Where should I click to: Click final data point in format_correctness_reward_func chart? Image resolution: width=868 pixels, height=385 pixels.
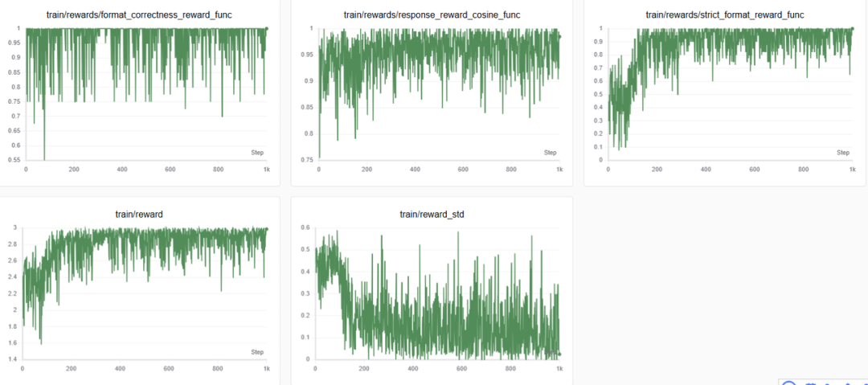pyautogui.click(x=266, y=28)
